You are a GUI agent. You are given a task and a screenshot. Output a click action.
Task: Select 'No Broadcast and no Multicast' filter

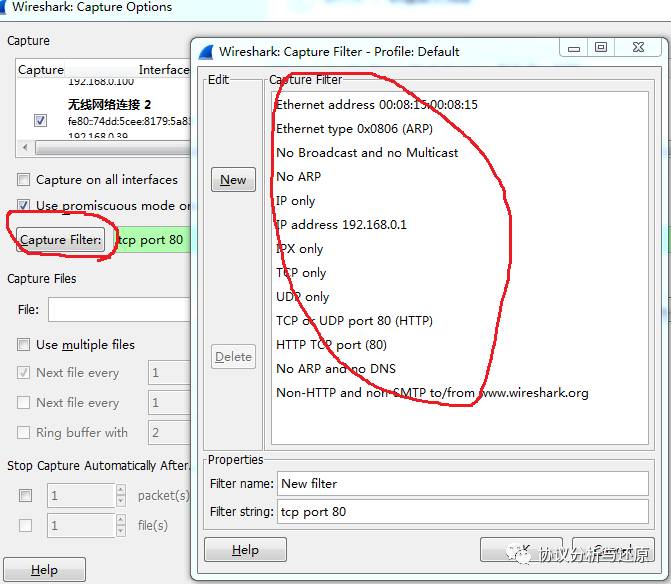click(367, 153)
